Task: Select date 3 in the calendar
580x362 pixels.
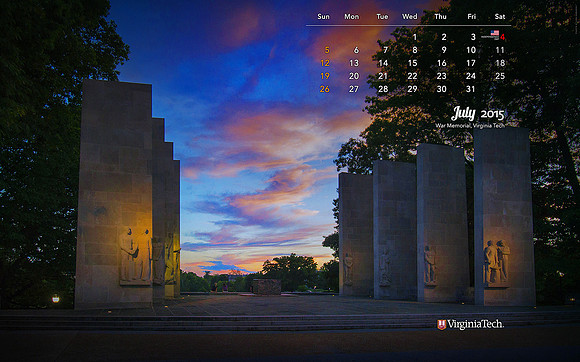Action: (473, 37)
